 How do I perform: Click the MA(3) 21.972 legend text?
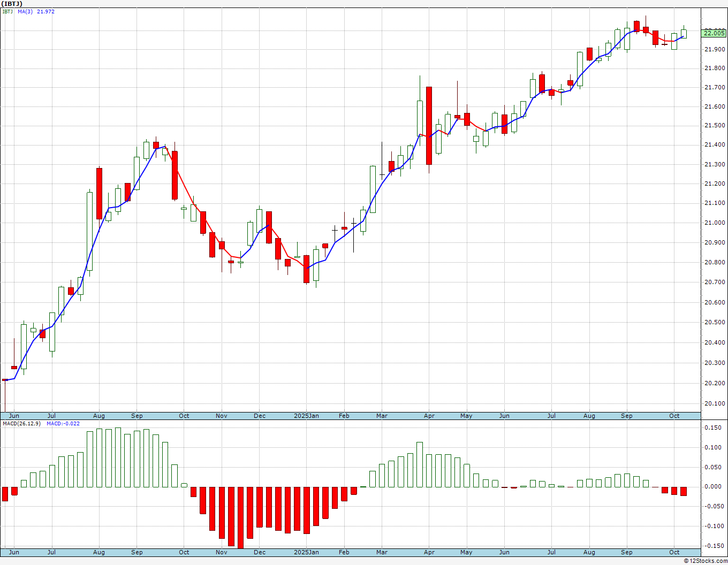tap(36, 11)
